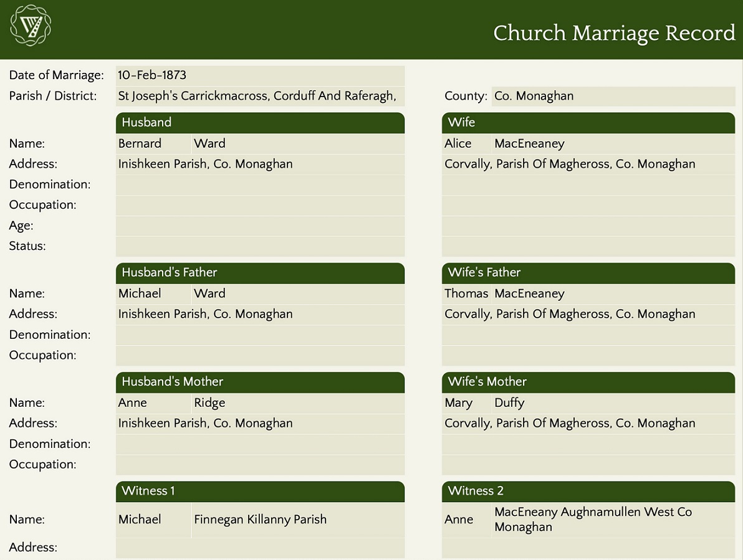The height and width of the screenshot is (560, 743).
Task: Click the Wife's Mother section header
Action: (588, 382)
